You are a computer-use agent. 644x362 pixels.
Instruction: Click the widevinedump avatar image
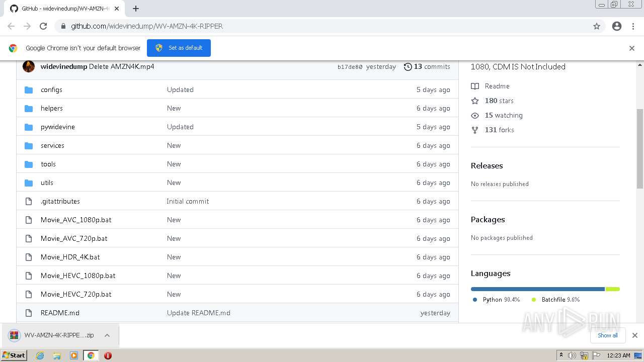click(29, 66)
